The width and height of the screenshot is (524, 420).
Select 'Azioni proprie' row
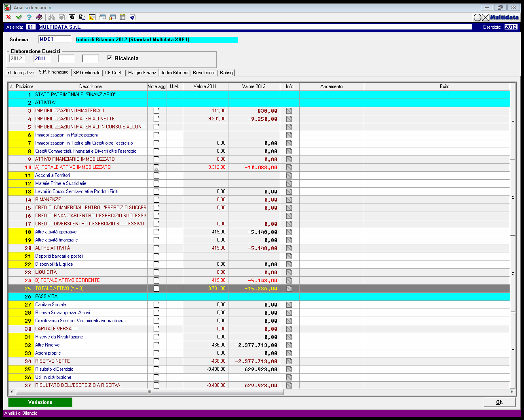click(259, 353)
